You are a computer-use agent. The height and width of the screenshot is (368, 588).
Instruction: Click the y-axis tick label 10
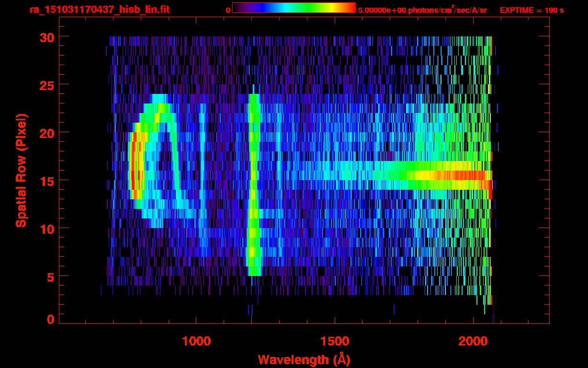pos(47,229)
